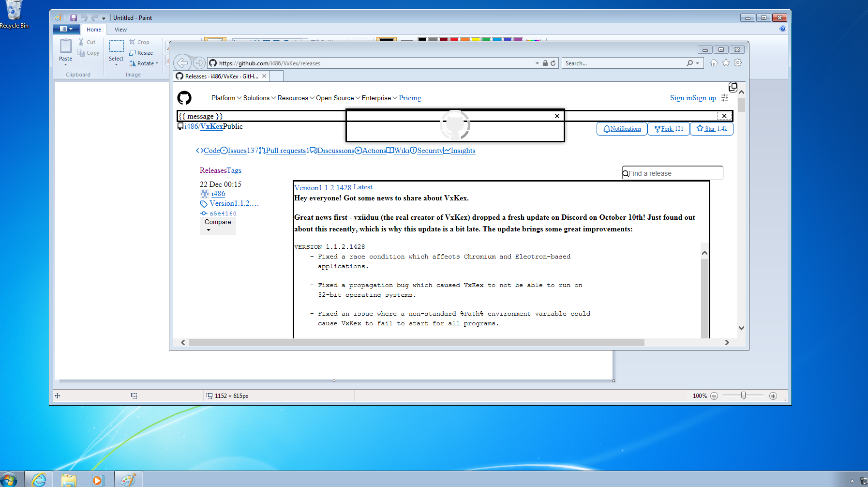The width and height of the screenshot is (868, 487).
Task: Click the Paint zoom slider handle
Action: tap(744, 396)
